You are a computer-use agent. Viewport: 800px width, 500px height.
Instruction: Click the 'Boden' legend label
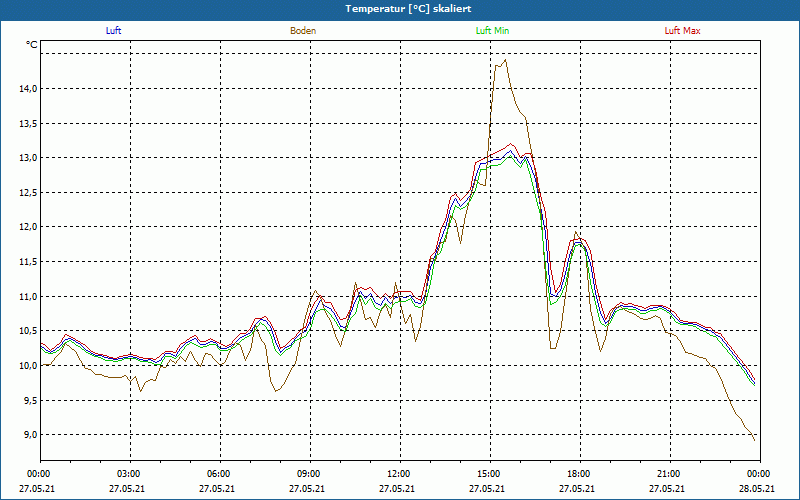pos(303,31)
